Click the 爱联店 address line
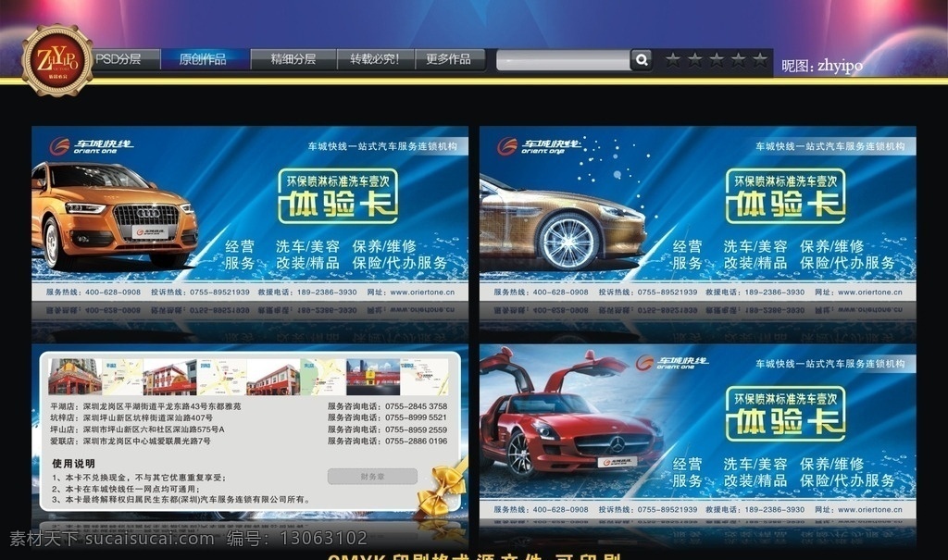 click(x=130, y=441)
